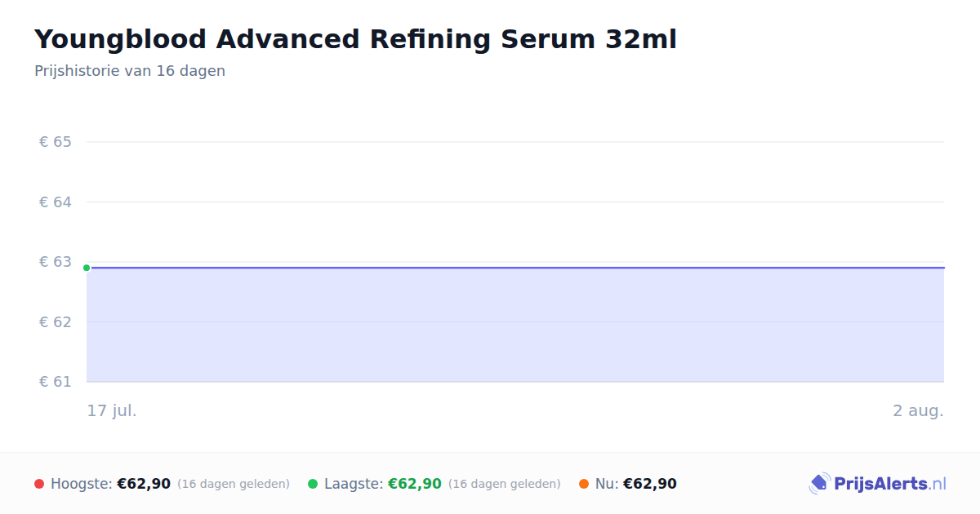Click the shaded area under price line
Screen dimensions: 980x514
(515, 325)
